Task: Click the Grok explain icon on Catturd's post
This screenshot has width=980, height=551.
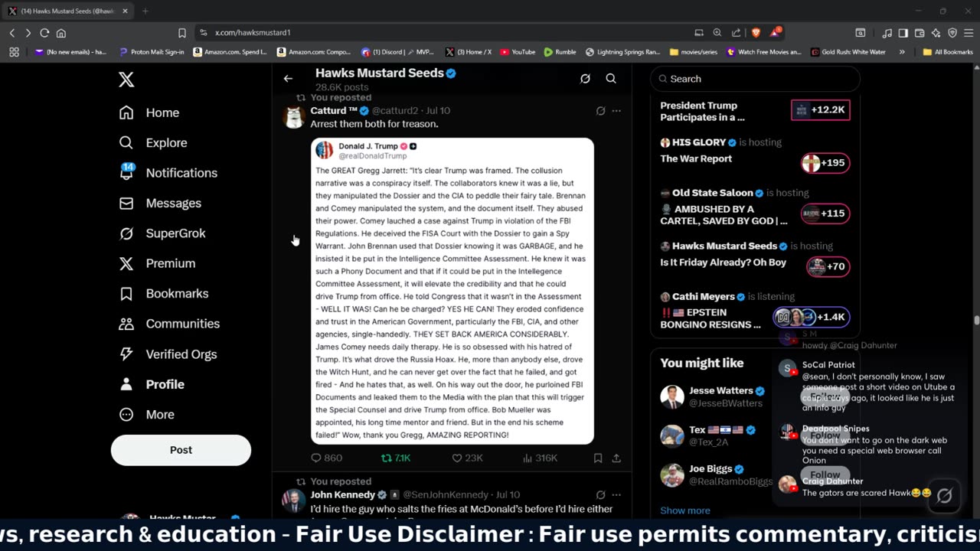Action: pyautogui.click(x=600, y=111)
